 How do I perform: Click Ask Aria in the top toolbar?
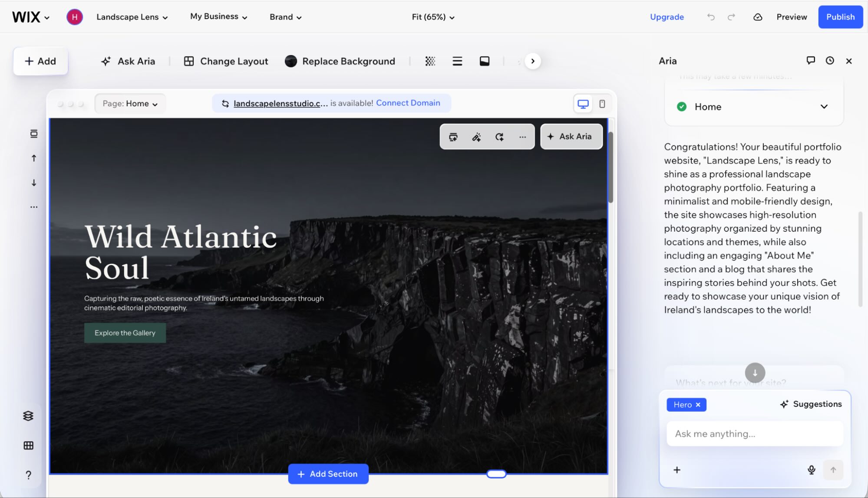click(128, 61)
